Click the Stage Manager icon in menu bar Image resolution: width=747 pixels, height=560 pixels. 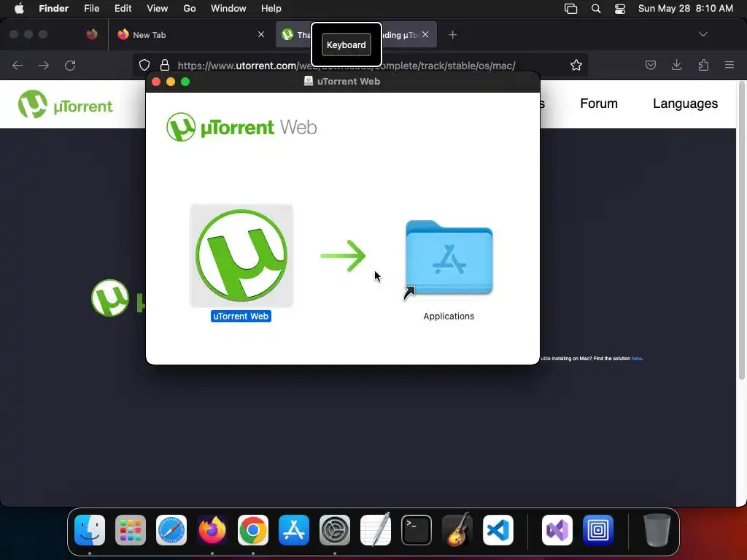click(570, 9)
